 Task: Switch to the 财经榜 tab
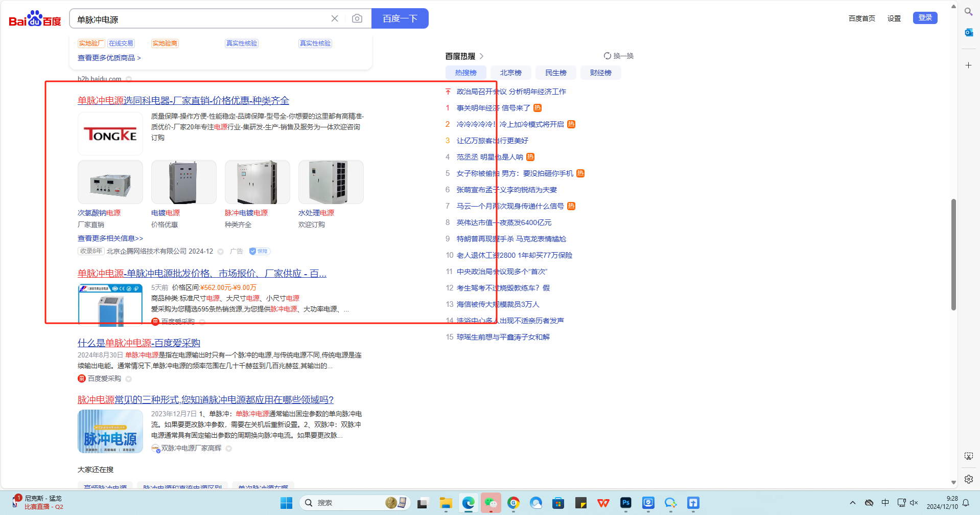pyautogui.click(x=601, y=73)
